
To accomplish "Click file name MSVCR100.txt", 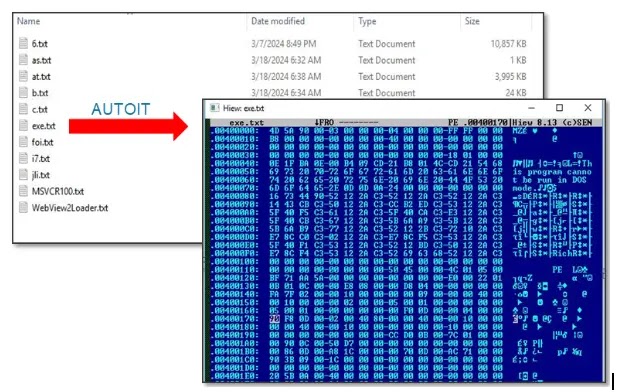I will click(x=58, y=191).
